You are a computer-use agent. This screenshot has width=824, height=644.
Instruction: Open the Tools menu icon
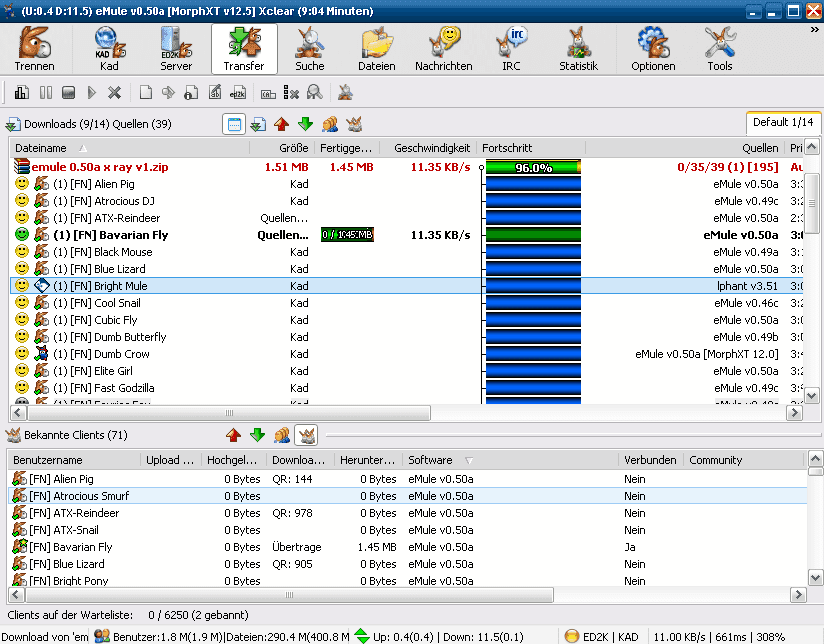tap(719, 49)
